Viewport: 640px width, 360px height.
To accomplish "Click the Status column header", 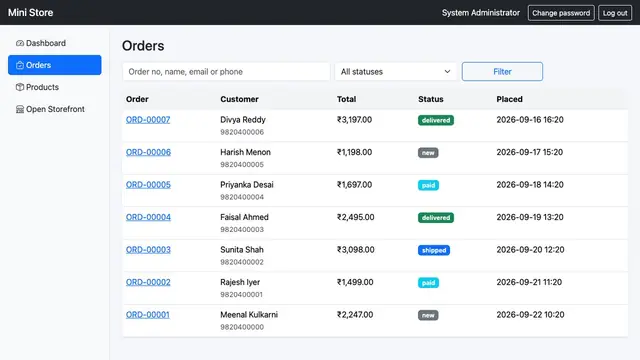I will click(431, 99).
